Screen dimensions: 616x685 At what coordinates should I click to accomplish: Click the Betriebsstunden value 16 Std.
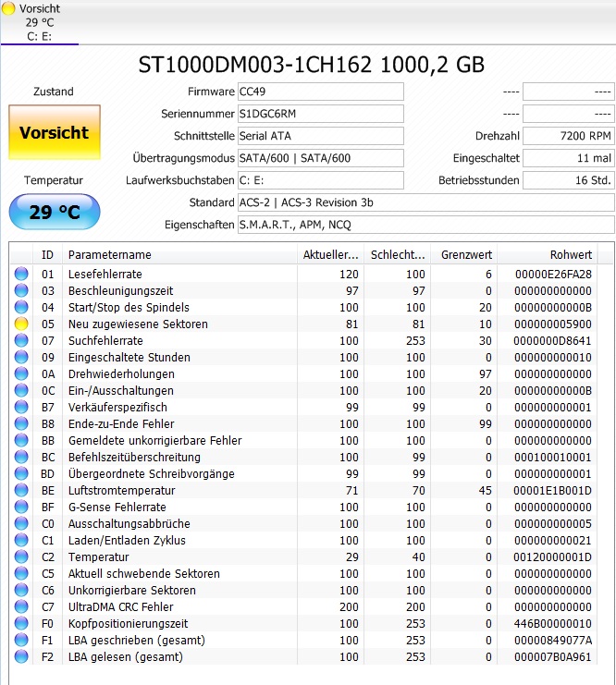(568, 180)
